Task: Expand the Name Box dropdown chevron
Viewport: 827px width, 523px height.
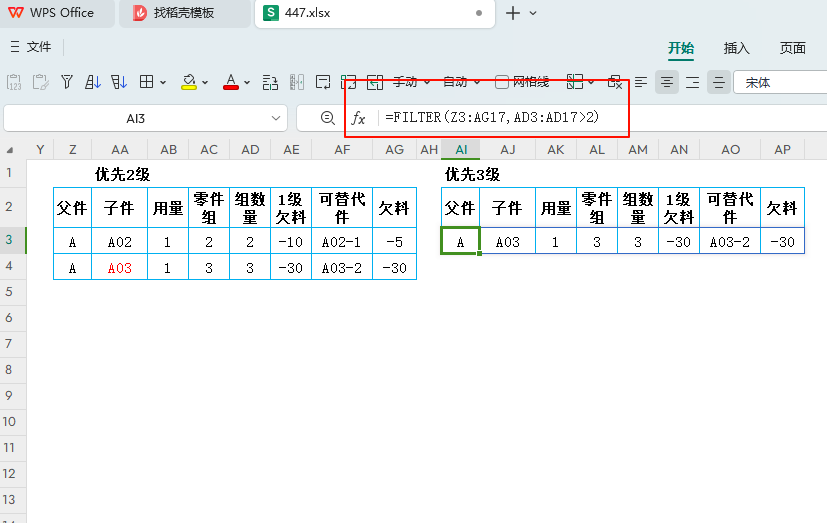Action: (275, 118)
